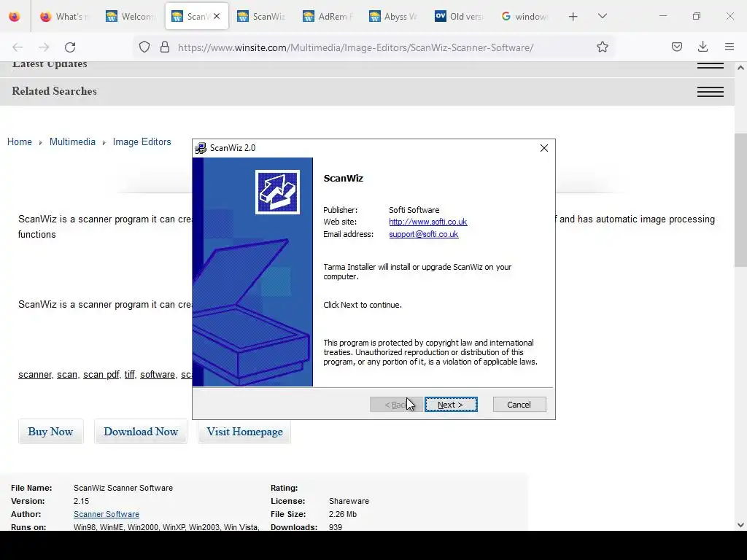Click the 'scanner' keyword tag link
The image size is (747, 560).
[34, 375]
